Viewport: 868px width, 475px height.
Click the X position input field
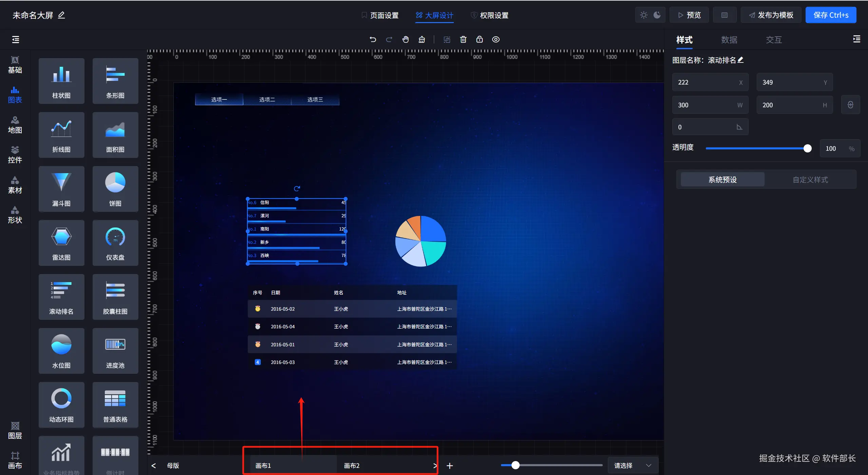tap(706, 82)
